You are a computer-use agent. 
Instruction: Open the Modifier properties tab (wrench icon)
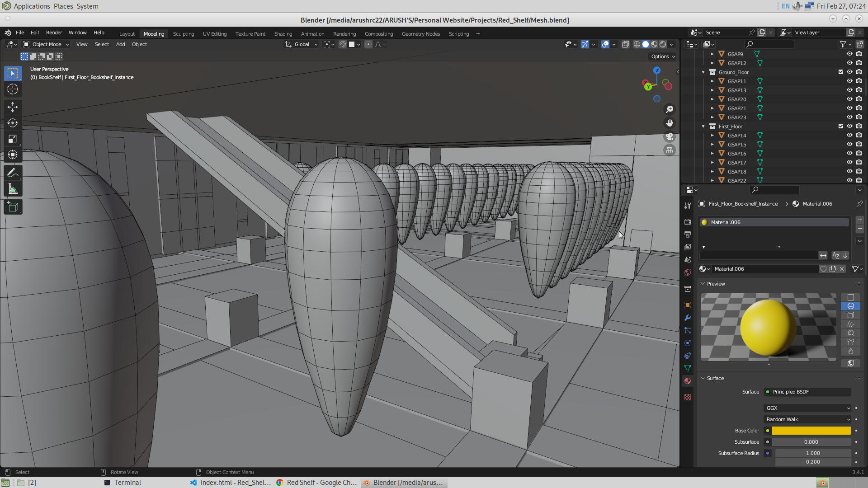pyautogui.click(x=688, y=318)
